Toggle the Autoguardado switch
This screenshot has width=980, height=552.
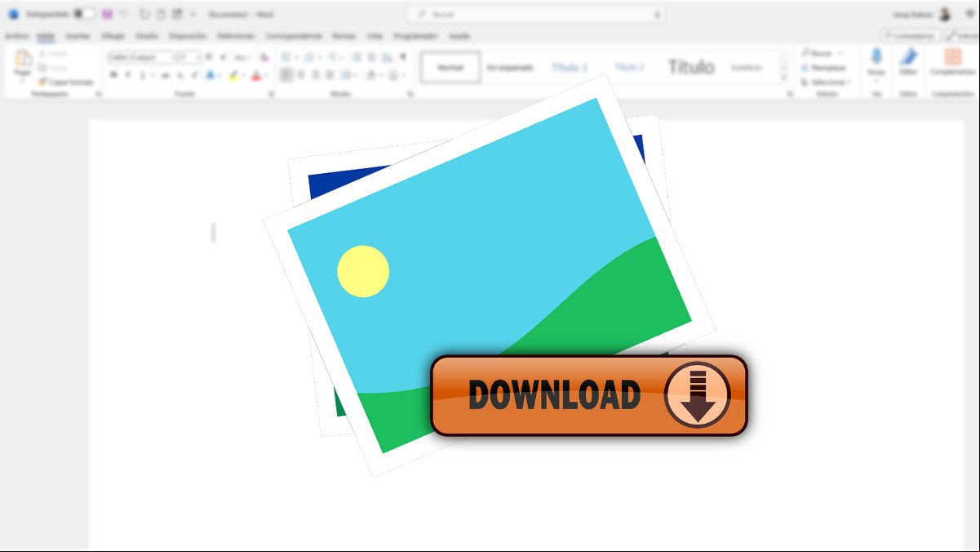[x=84, y=15]
